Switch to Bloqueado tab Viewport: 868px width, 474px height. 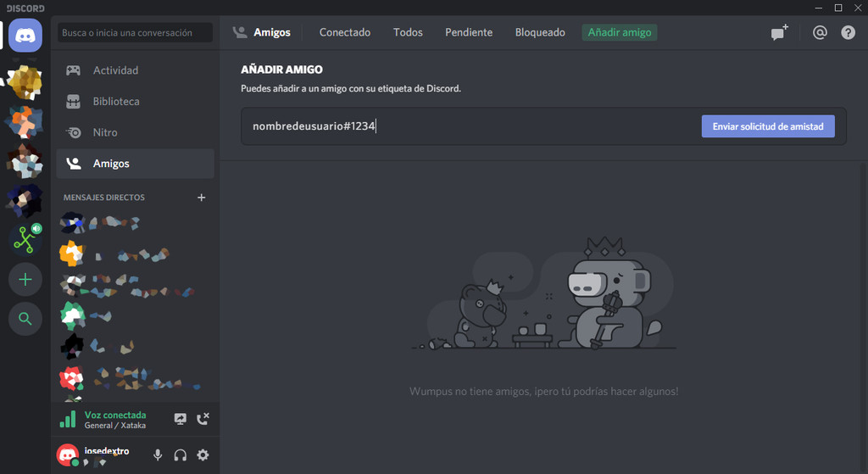tap(540, 33)
